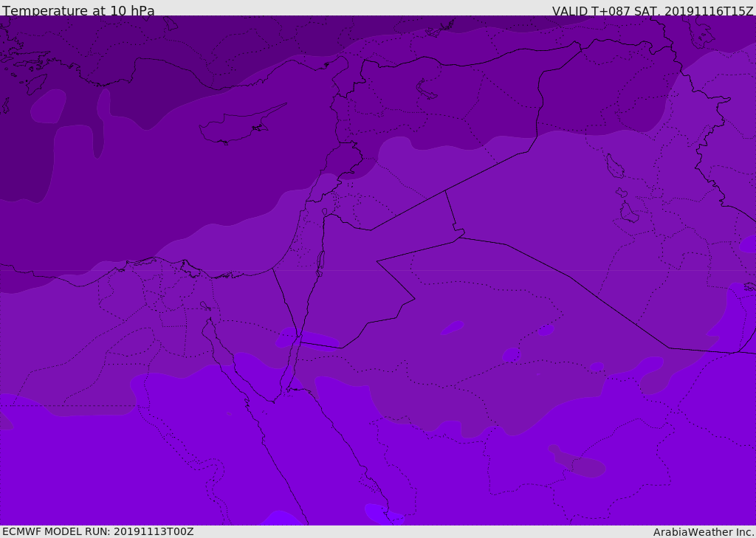Click the bright blob on the bottom Red Sea coast

tap(383, 514)
